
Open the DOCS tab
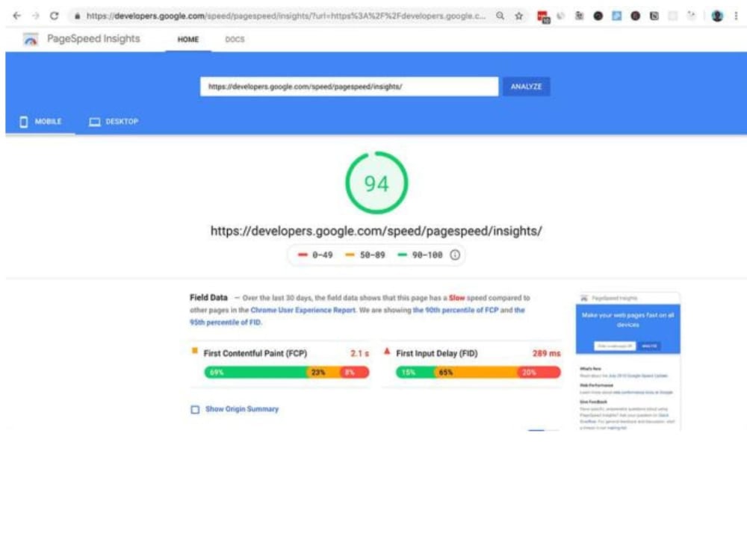tap(235, 40)
